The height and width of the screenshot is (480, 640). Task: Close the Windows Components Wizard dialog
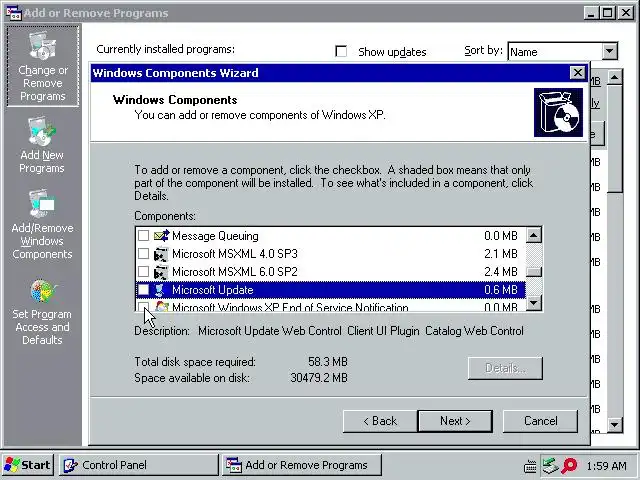578,73
